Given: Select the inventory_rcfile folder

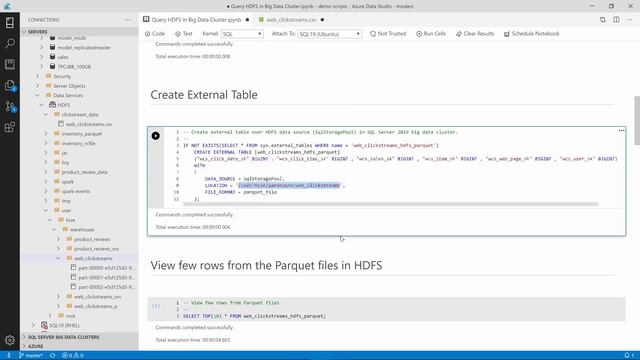Looking at the screenshot, I should 78,143.
